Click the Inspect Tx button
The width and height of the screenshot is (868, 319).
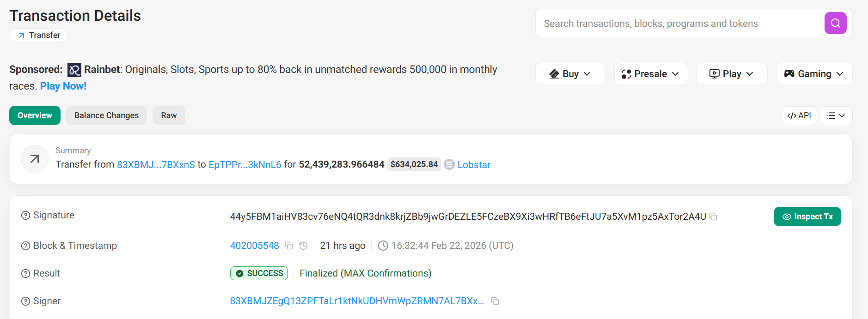coord(807,217)
